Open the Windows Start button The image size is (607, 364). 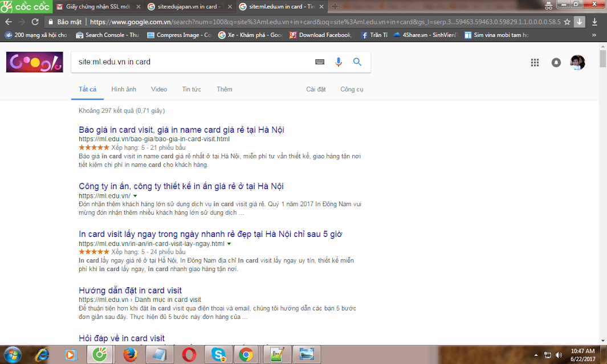click(x=13, y=355)
